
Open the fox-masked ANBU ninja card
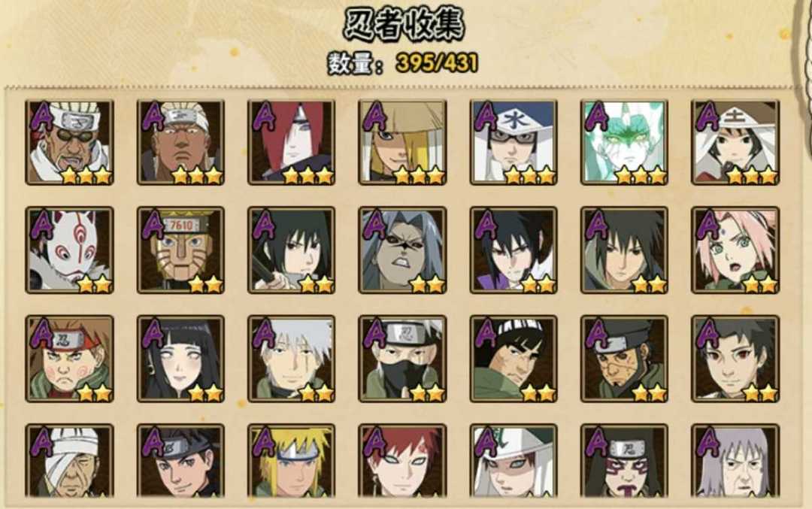pyautogui.click(x=69, y=250)
